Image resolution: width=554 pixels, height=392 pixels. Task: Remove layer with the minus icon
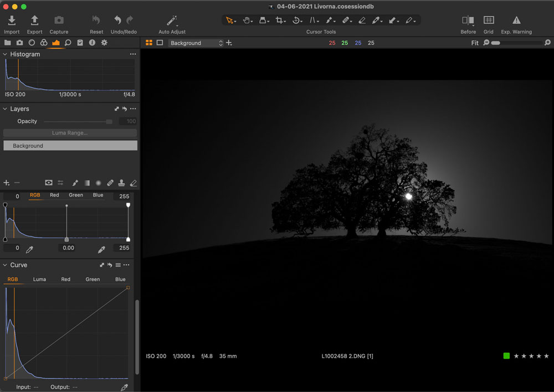pos(17,183)
